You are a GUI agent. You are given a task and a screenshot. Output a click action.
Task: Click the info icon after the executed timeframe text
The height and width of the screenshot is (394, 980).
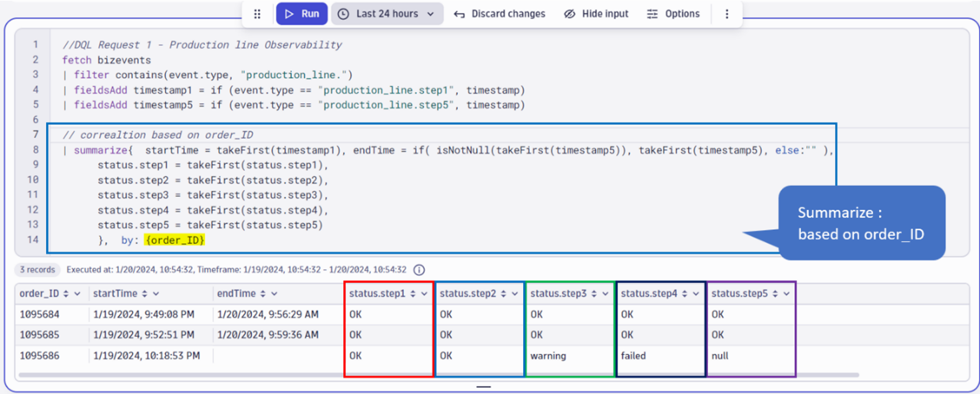tap(419, 270)
